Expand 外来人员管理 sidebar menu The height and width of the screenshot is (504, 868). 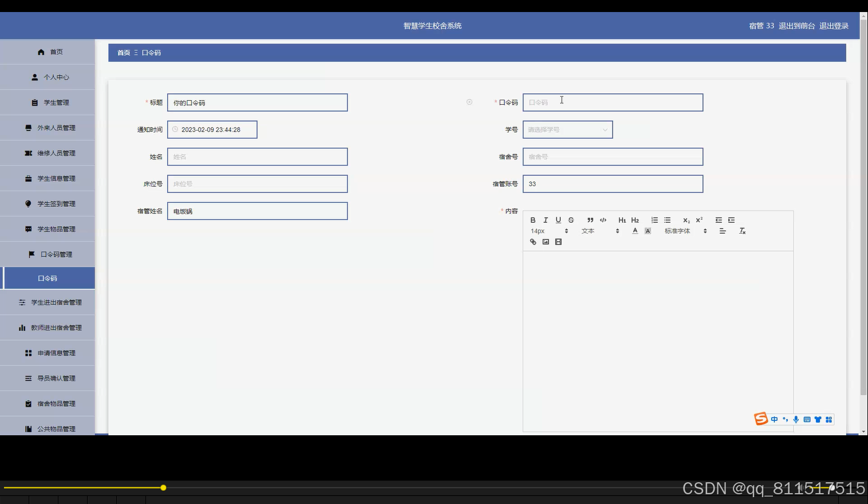pyautogui.click(x=48, y=128)
